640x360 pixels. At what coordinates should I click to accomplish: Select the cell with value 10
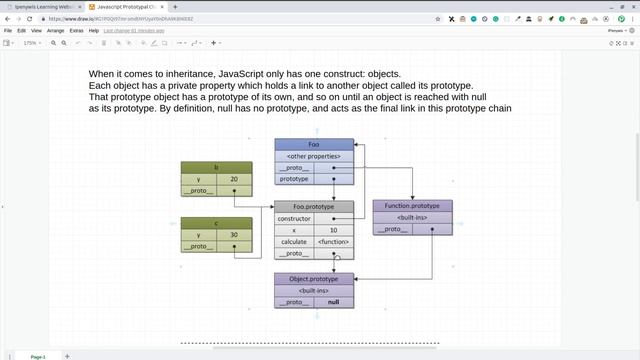pos(333,230)
